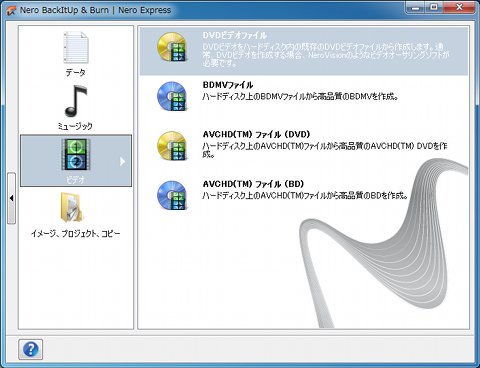Click the ビデオ film strip icon
Image resolution: width=480 pixels, height=368 pixels.
[76, 155]
